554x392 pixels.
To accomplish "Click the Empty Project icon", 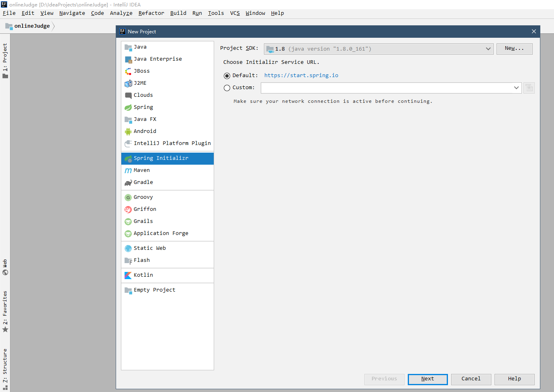I will tap(128, 290).
